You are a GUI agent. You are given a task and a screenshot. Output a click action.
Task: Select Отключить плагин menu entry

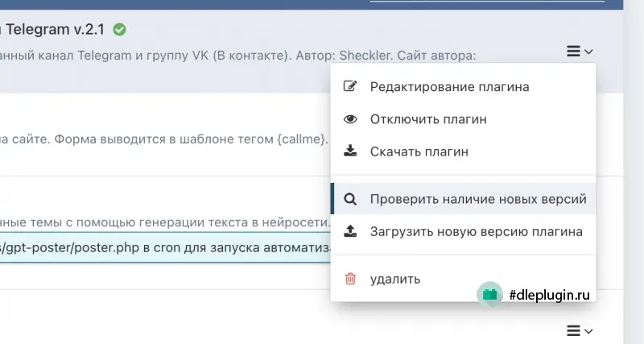pos(464,119)
